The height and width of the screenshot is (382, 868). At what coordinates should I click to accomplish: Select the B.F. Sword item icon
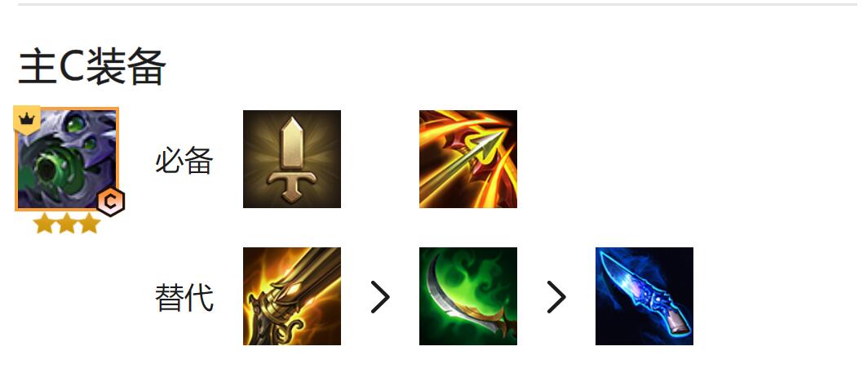click(292, 159)
